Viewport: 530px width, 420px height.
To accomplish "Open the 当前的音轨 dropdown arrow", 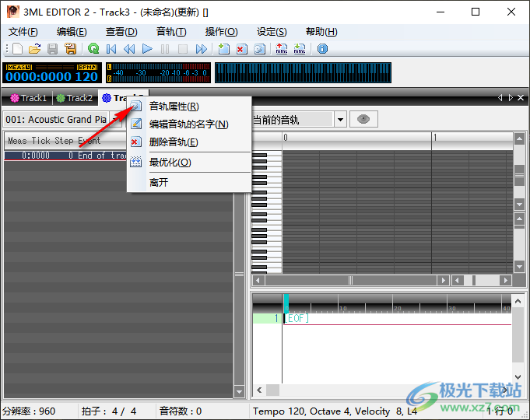I will (340, 119).
